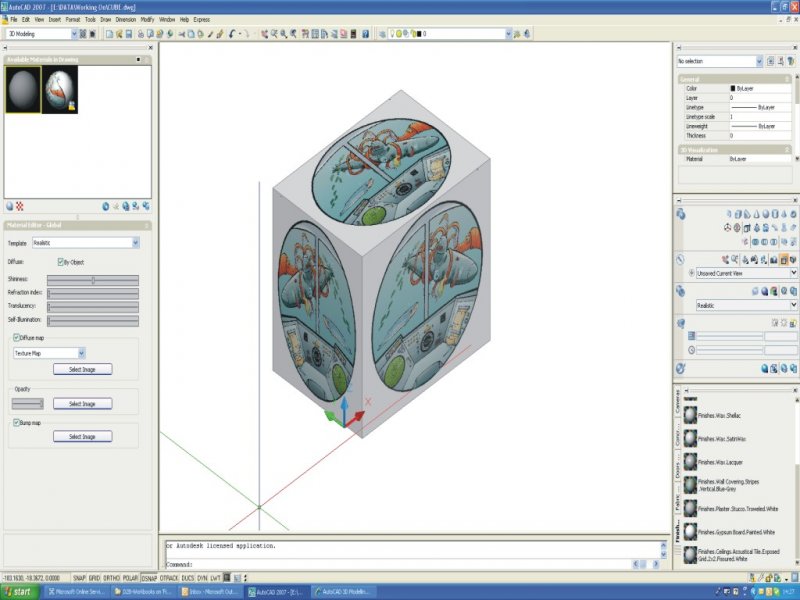The image size is (800, 600).
Task: Click the render sphere icon in dashboard
Action: click(x=764, y=368)
